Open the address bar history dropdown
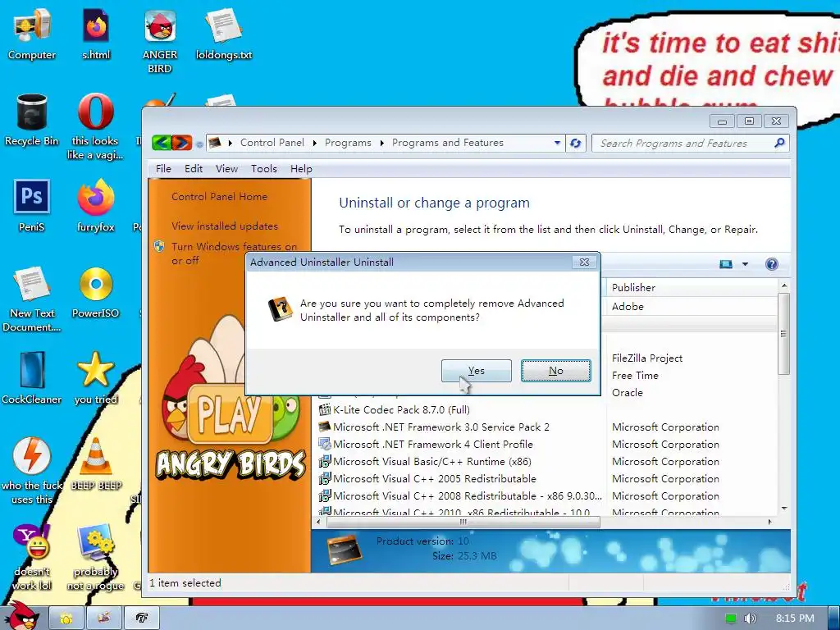 (557, 143)
